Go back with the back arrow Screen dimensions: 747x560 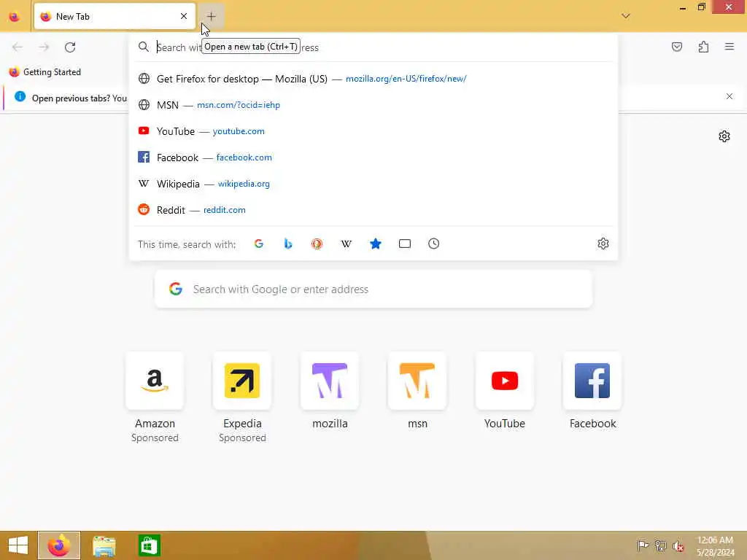point(18,47)
